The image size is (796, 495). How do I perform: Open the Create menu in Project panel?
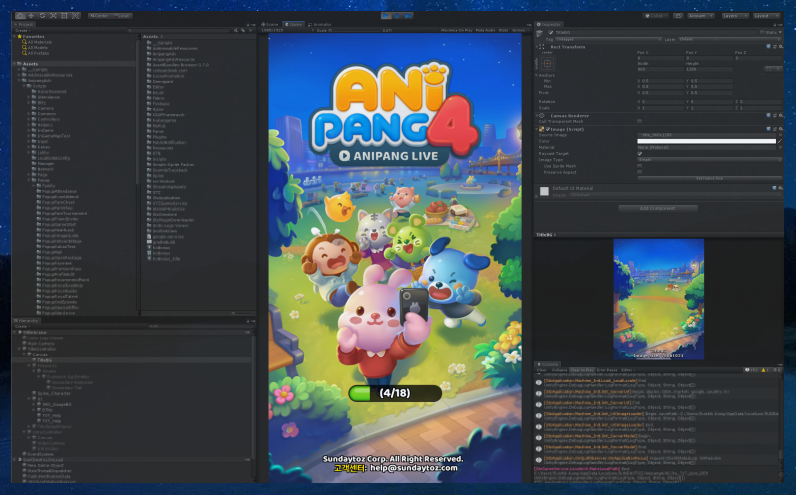(22, 30)
